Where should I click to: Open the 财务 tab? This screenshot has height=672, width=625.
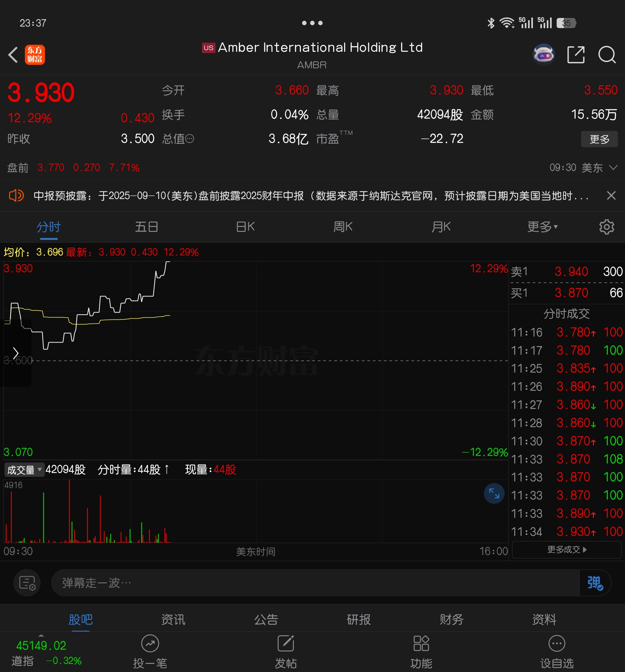[451, 619]
